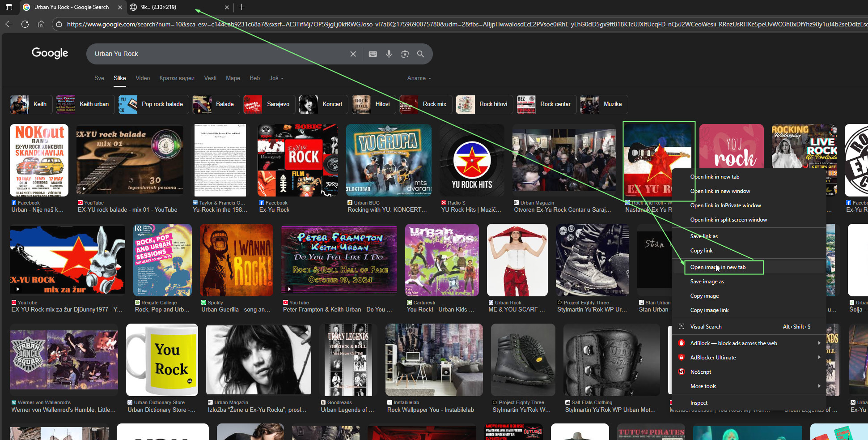This screenshot has width=868, height=440.
Task: Expand the Još more filters dropdown
Action: (x=276, y=78)
